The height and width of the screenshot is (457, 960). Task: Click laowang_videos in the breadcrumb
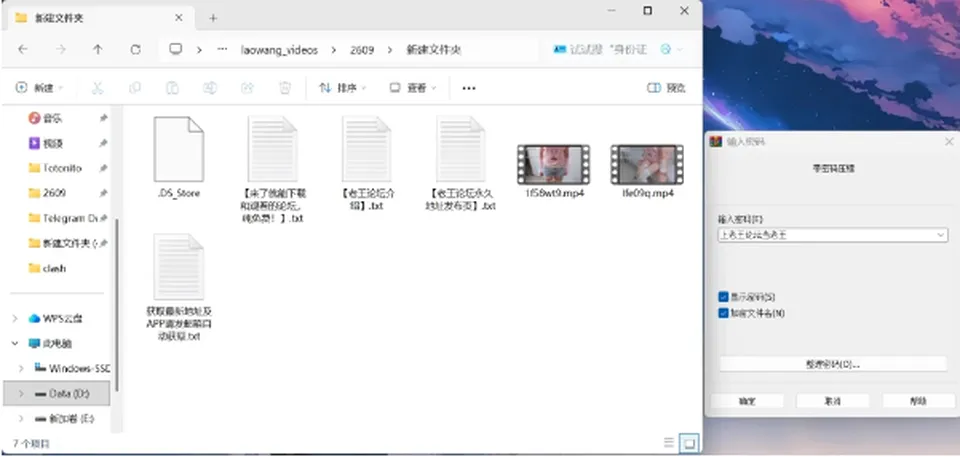coord(279,50)
